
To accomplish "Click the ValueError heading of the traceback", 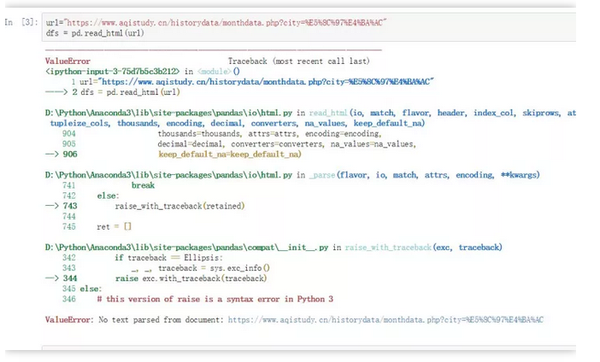I will click(68, 61).
